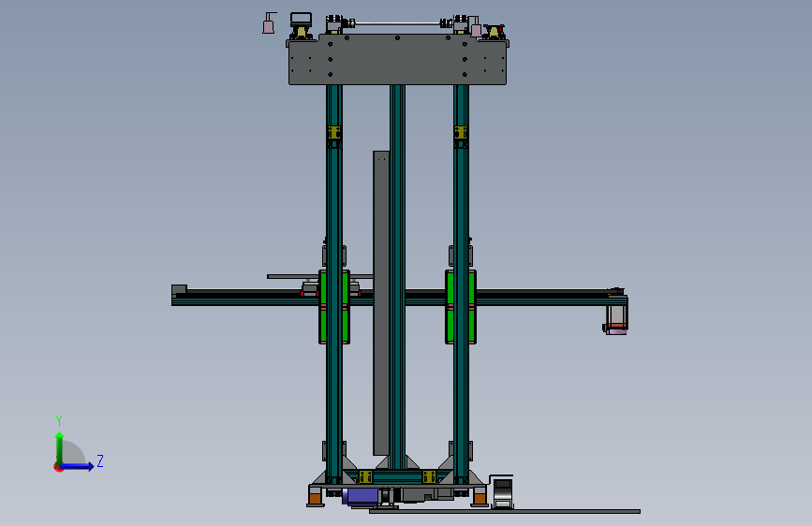The width and height of the screenshot is (812, 526).
Task: Click the red origin ball of the triad
Action: (58, 467)
